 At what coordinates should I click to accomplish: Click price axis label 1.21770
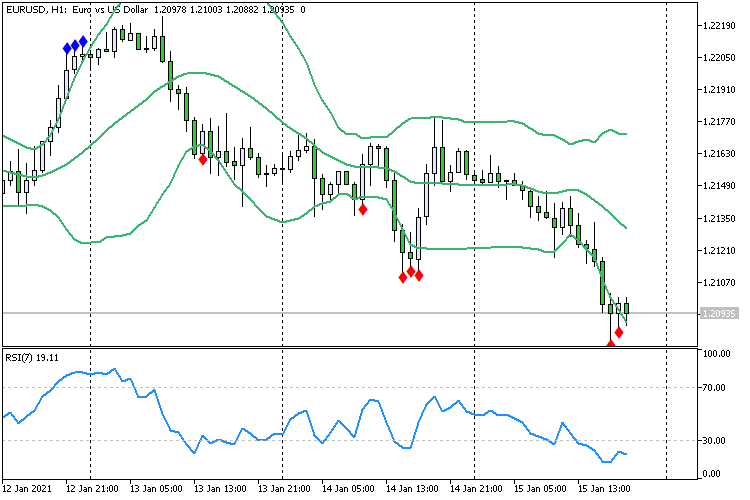click(719, 122)
